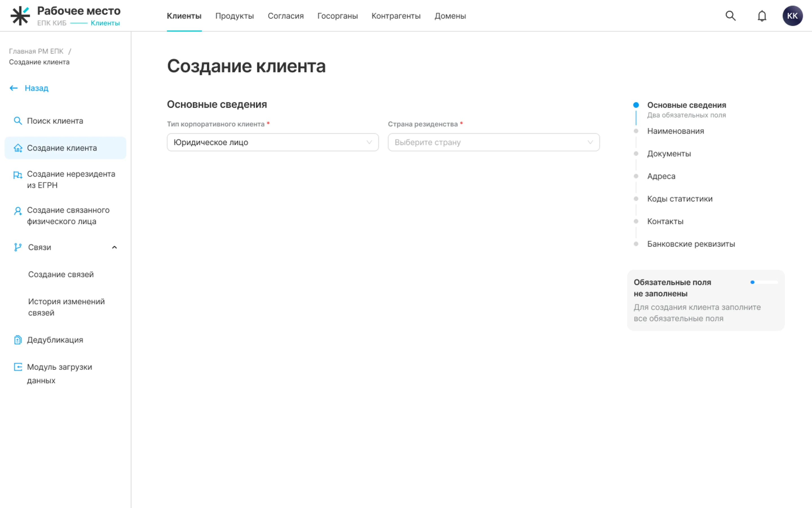Collapse the Связи section chevron

pos(114,247)
